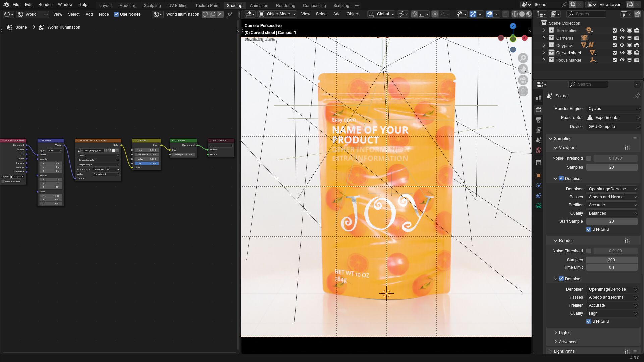
Task: Click the Render Samples field showing 200
Action: [611, 260]
